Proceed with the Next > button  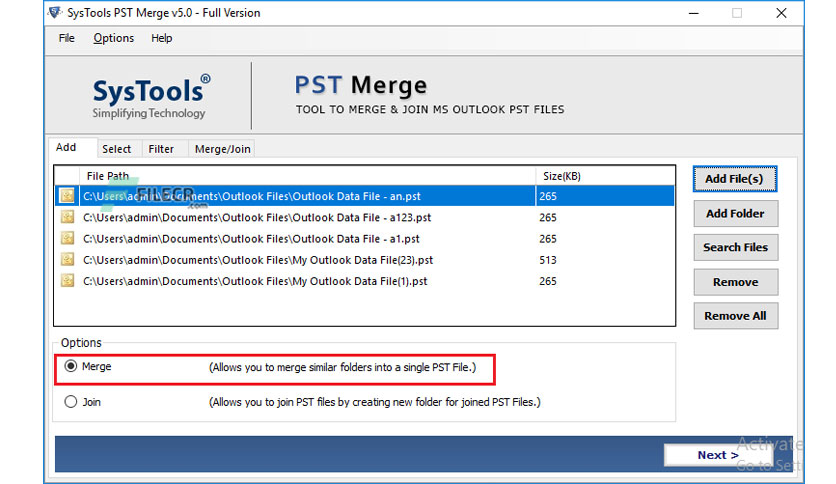coord(718,455)
